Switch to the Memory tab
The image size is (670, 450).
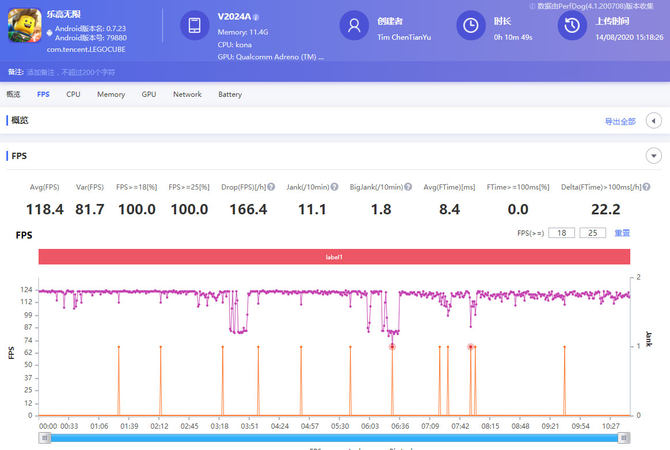110,94
